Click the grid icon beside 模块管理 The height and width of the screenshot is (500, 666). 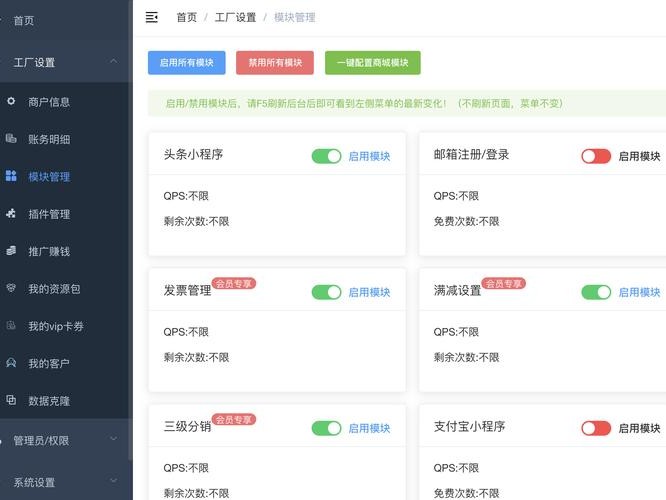(11, 176)
